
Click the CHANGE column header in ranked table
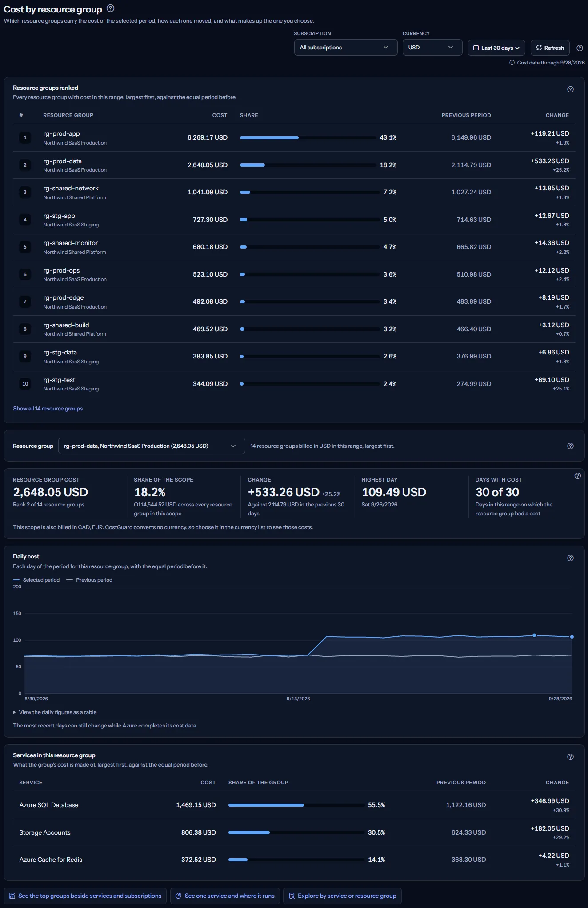coord(557,115)
